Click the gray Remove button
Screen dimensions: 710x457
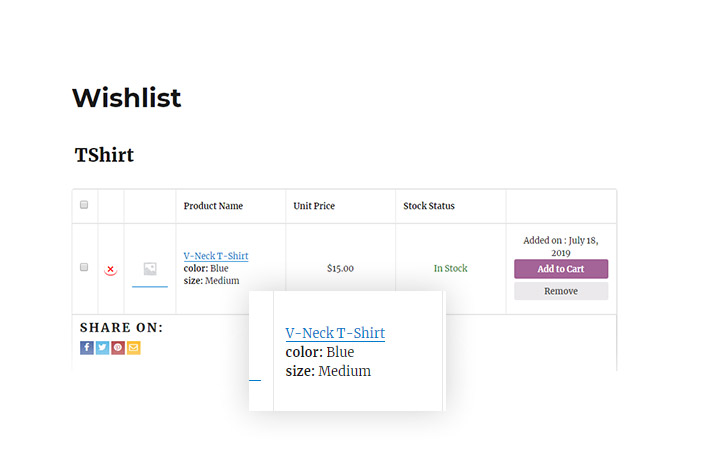561,291
